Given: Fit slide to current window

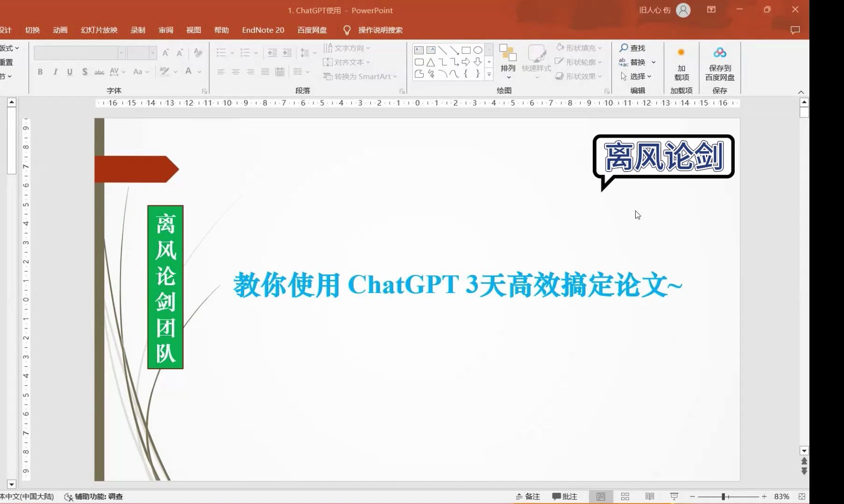Looking at the screenshot, I should tap(802, 497).
